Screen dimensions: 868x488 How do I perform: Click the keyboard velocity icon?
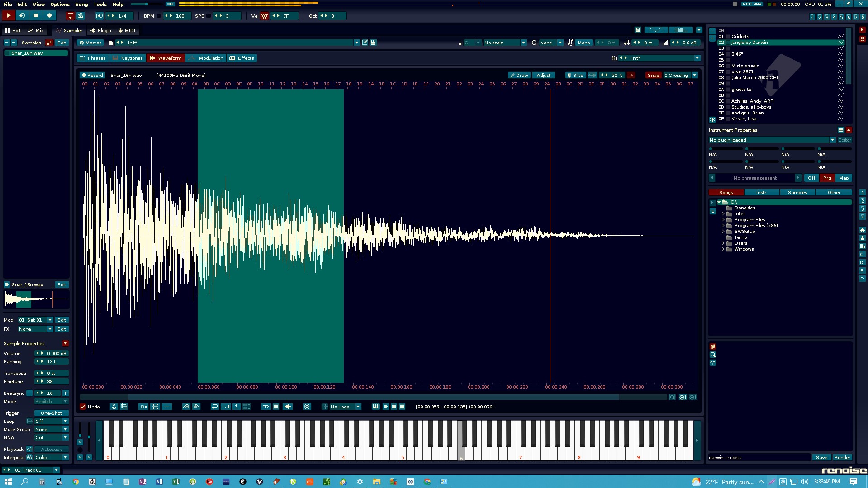(x=264, y=16)
